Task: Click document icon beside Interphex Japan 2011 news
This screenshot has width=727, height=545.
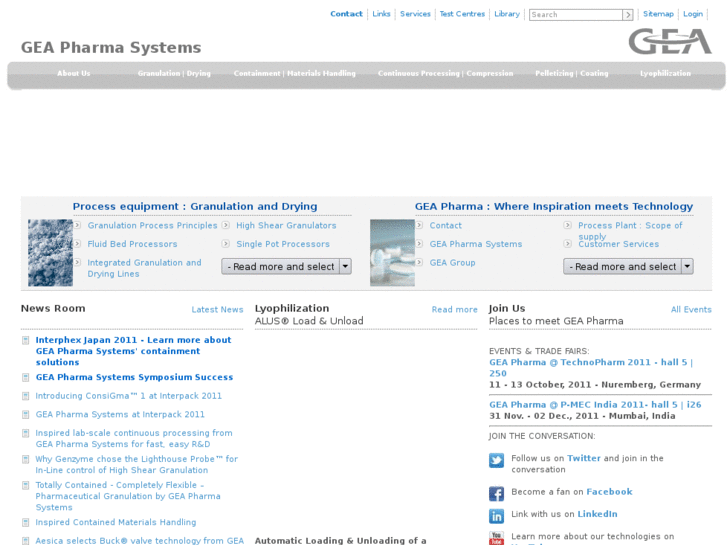Action: pos(26,341)
